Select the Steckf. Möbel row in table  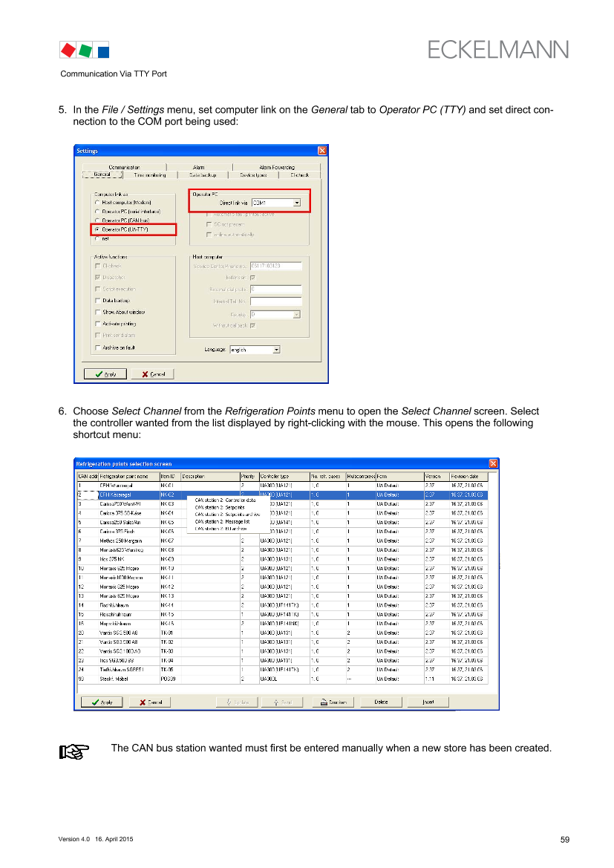tap(114, 679)
